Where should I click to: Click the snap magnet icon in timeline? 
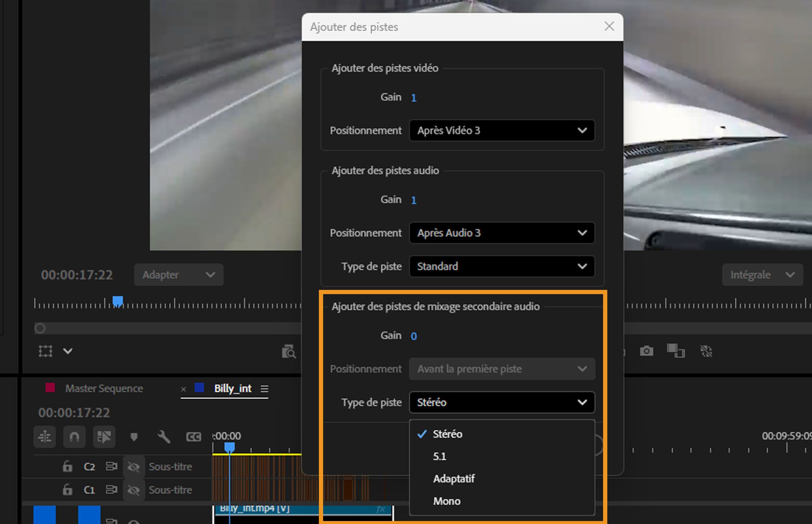[74, 437]
